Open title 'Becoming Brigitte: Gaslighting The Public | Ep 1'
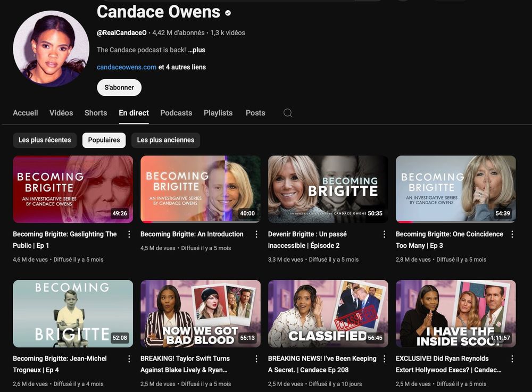532x392 pixels. point(65,240)
